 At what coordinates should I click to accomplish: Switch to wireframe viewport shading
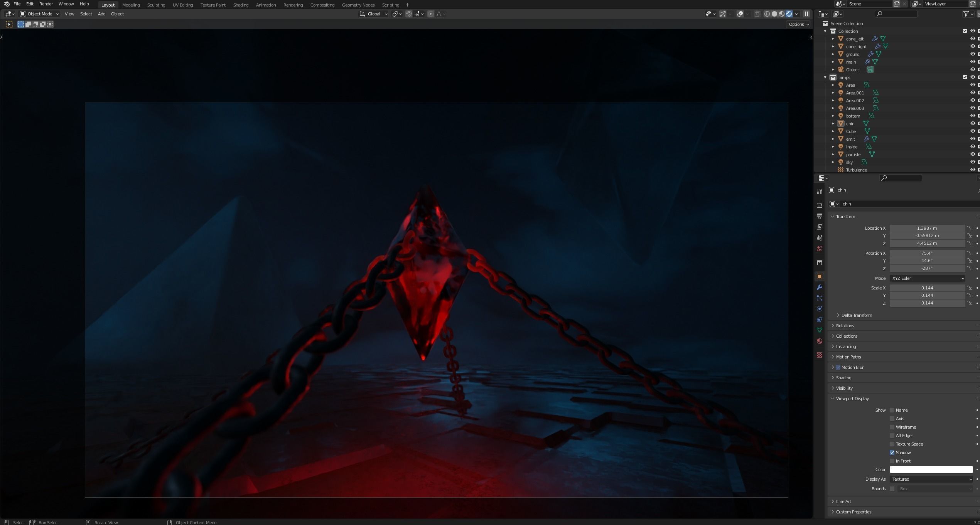[767, 14]
